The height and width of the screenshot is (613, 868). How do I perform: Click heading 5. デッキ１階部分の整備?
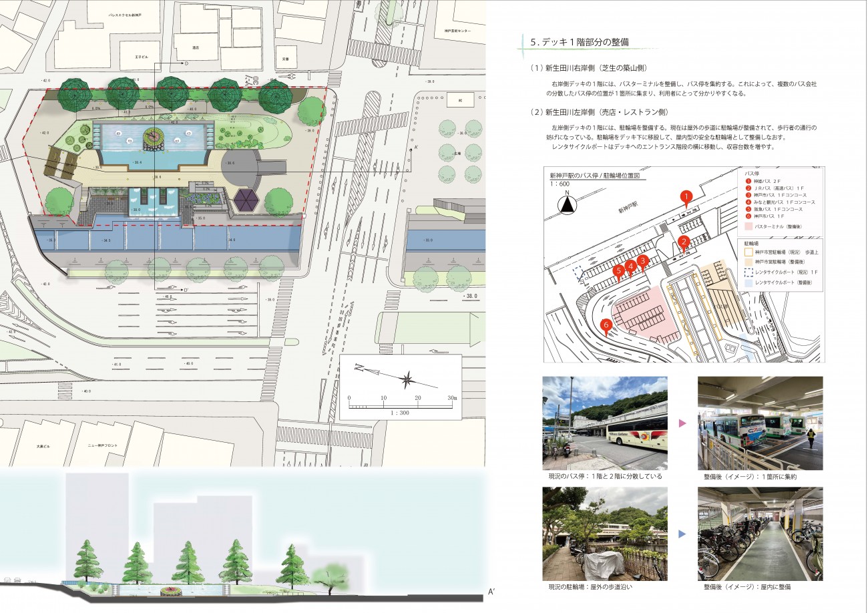(579, 42)
